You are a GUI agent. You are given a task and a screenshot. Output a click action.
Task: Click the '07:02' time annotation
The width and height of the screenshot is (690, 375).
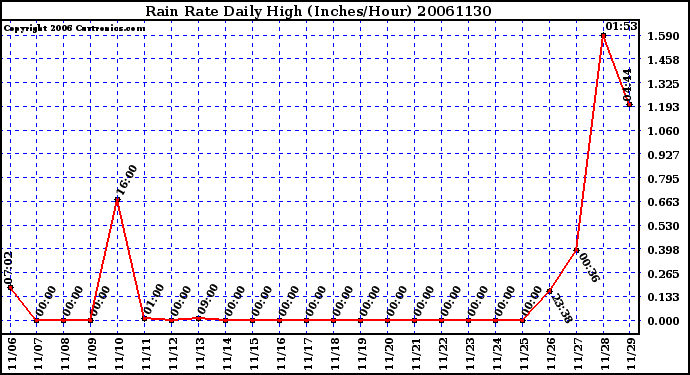[8, 268]
